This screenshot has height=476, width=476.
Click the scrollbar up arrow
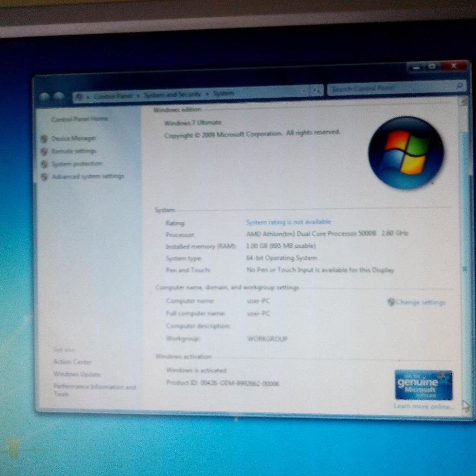(x=463, y=102)
